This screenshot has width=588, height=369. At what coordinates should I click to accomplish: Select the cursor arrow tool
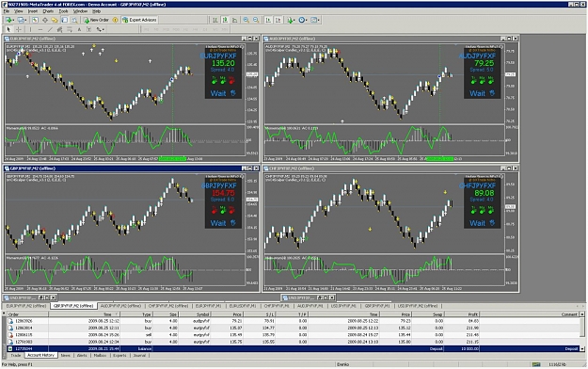8,29
